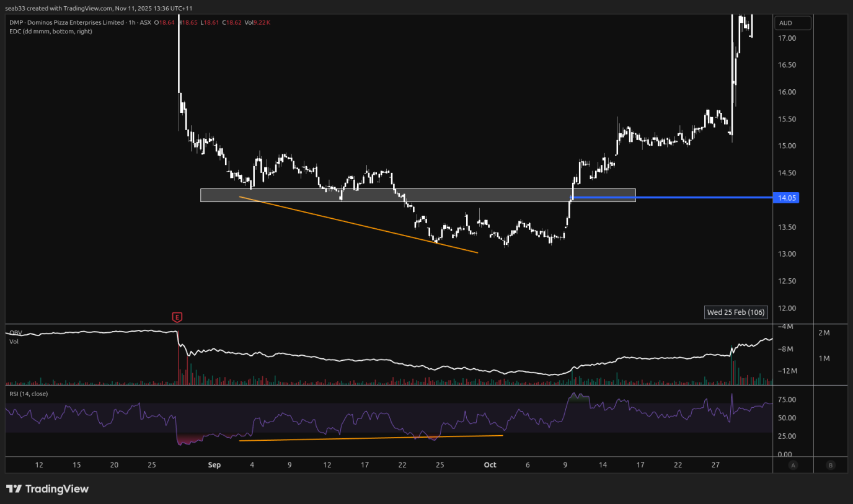
Task: Click the B scale button
Action: point(830,465)
